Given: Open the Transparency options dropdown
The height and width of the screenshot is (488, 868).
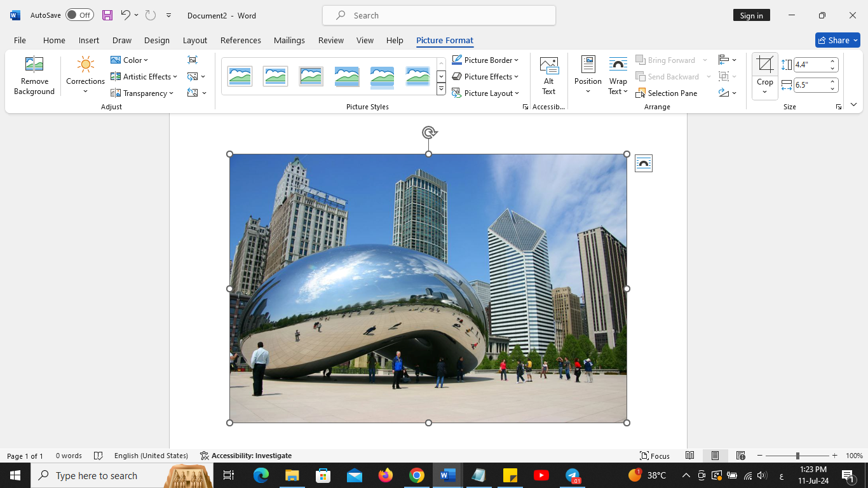Looking at the screenshot, I should [x=142, y=93].
